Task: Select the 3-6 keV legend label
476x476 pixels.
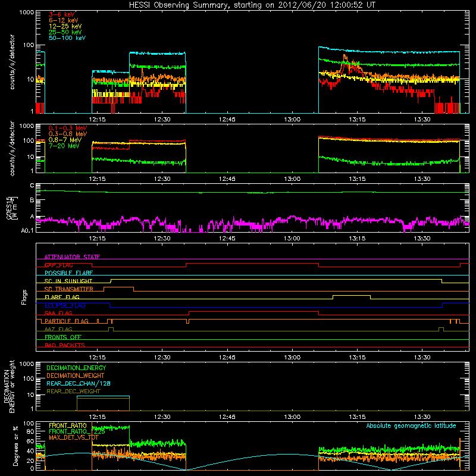Action: point(61,14)
